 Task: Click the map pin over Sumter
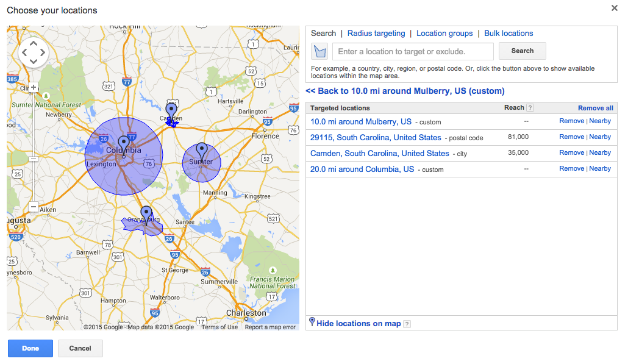[201, 150]
